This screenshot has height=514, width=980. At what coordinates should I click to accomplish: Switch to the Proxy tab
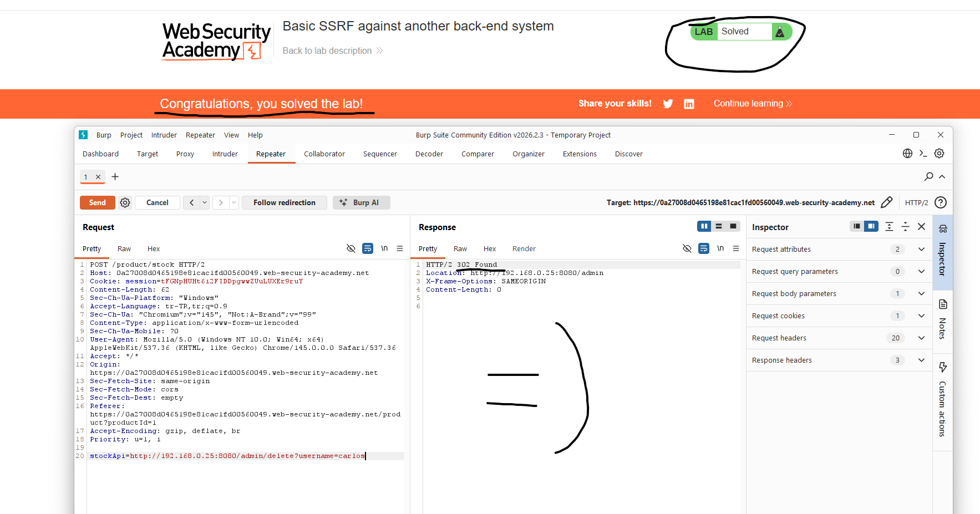185,154
